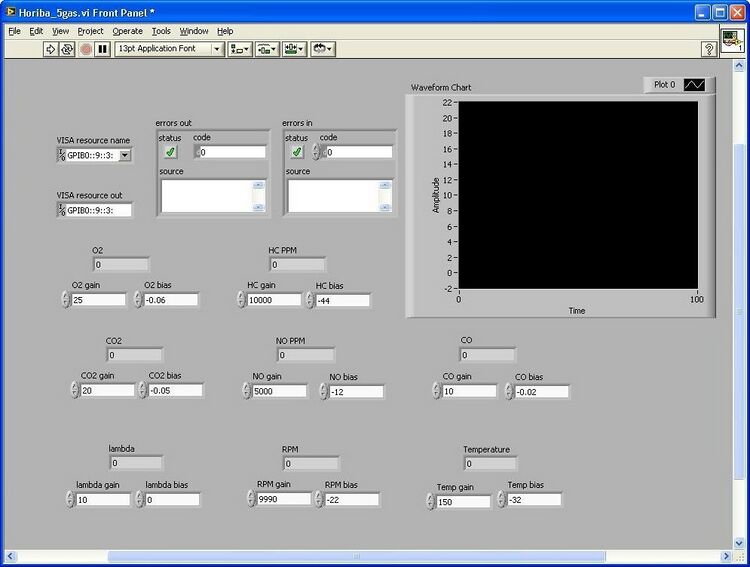Open the Resize Objects toolbar menu
This screenshot has width=750, height=567.
click(294, 49)
